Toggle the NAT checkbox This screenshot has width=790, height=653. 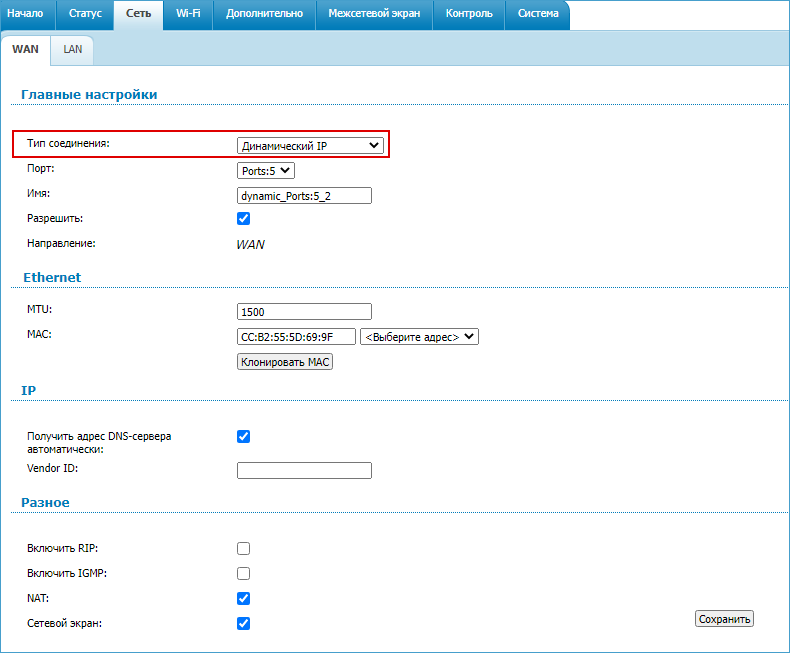[243, 598]
